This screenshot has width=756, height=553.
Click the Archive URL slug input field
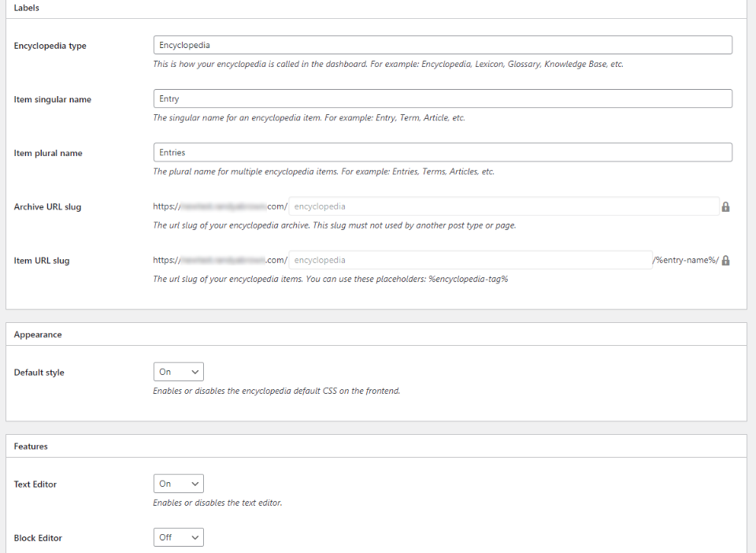[x=504, y=206]
